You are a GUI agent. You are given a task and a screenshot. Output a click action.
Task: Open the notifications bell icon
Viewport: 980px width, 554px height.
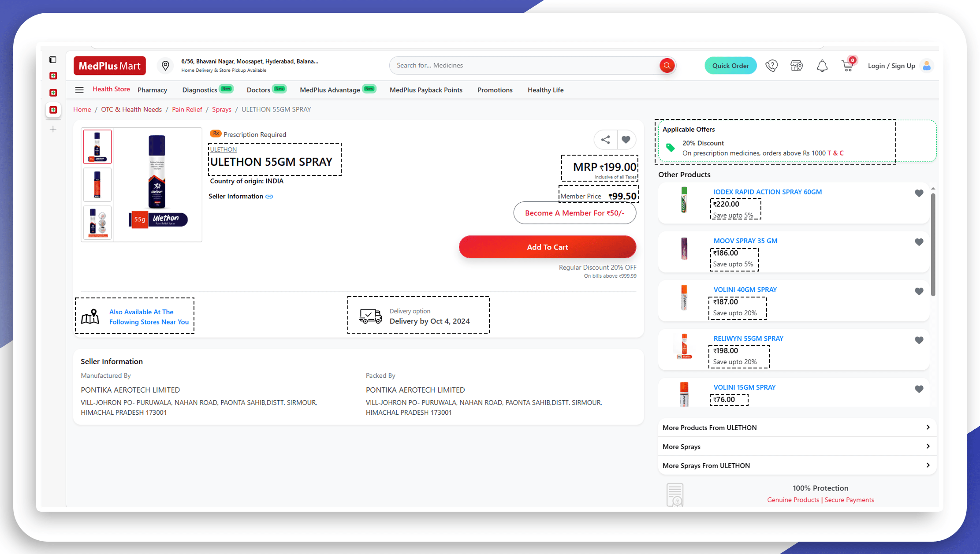coord(822,66)
